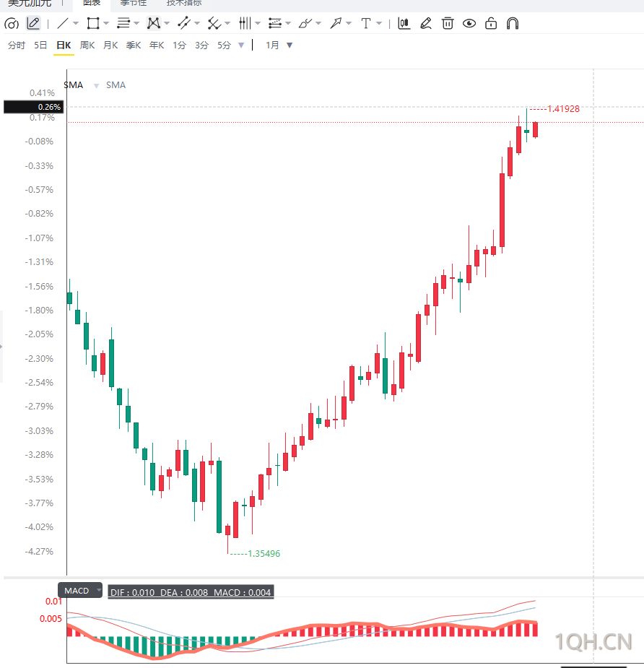Select the pitchfork fan lines tool
The image size is (644, 668).
coord(214,23)
